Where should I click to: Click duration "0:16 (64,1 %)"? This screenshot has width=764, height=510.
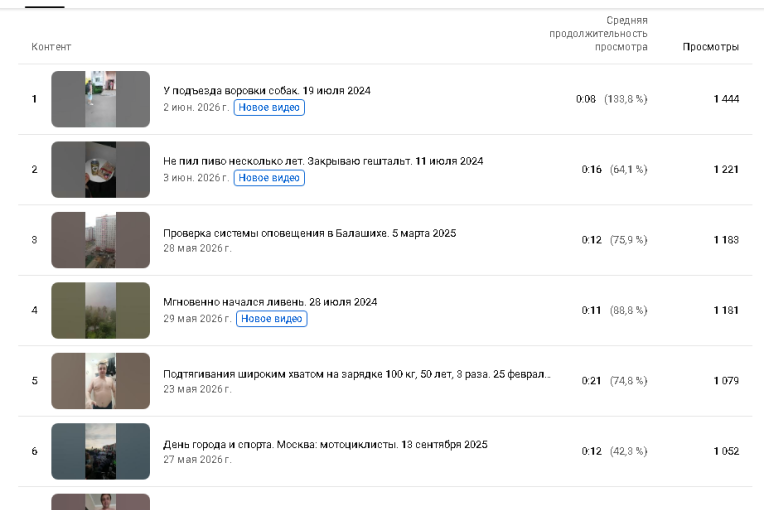coord(614,170)
